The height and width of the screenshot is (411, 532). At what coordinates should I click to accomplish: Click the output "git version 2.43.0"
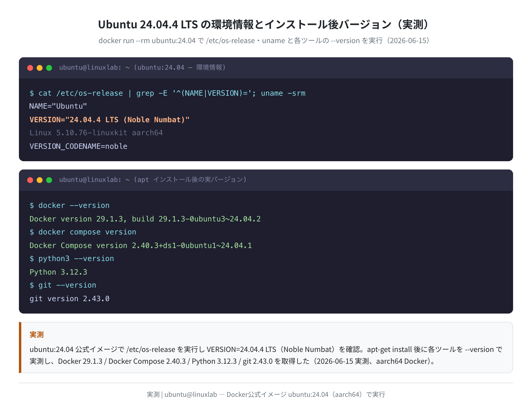(69, 299)
